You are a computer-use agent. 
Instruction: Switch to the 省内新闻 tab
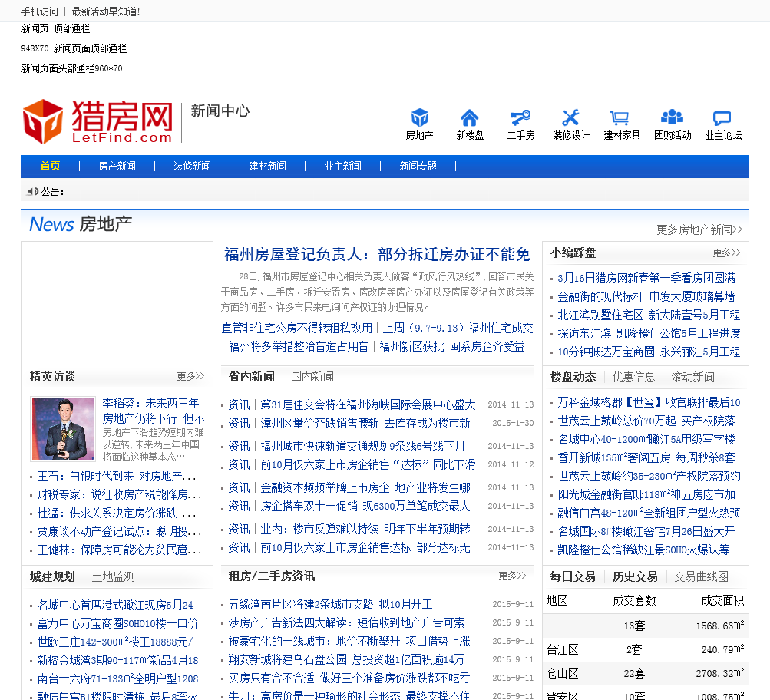[252, 377]
